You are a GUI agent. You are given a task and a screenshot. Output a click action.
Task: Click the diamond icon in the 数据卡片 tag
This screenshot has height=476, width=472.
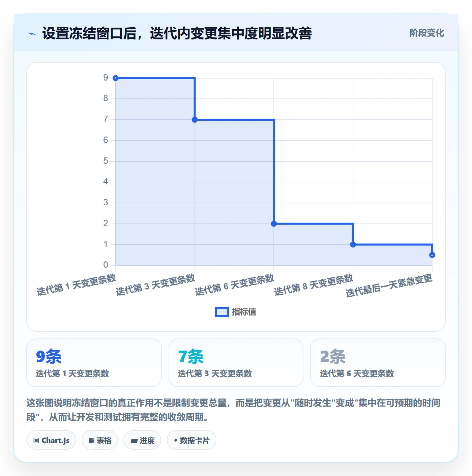[x=176, y=440]
